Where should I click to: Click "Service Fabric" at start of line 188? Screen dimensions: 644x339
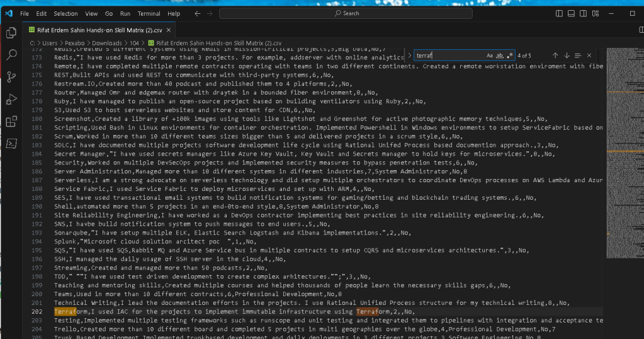click(80, 188)
